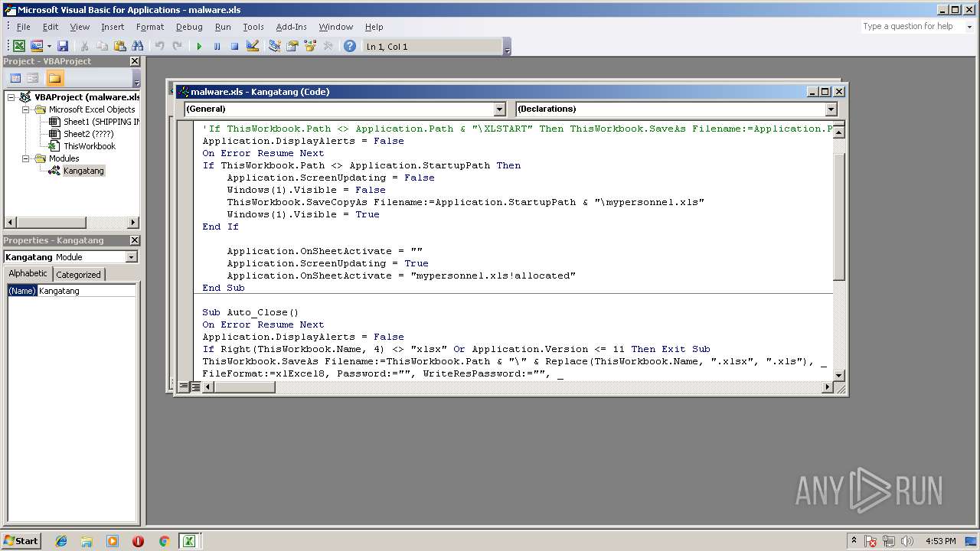Viewport: 980px width, 551px height.
Task: Open the View menu
Action: (x=80, y=27)
